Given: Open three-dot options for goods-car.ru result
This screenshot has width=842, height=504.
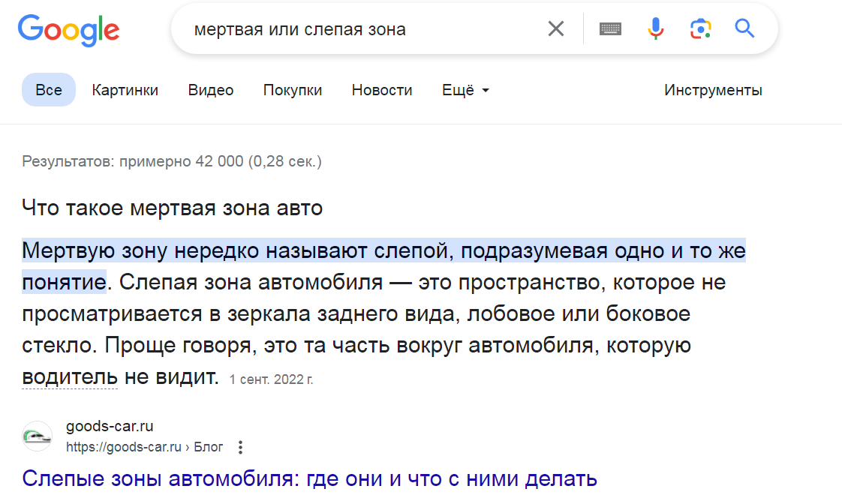Looking at the screenshot, I should click(241, 447).
